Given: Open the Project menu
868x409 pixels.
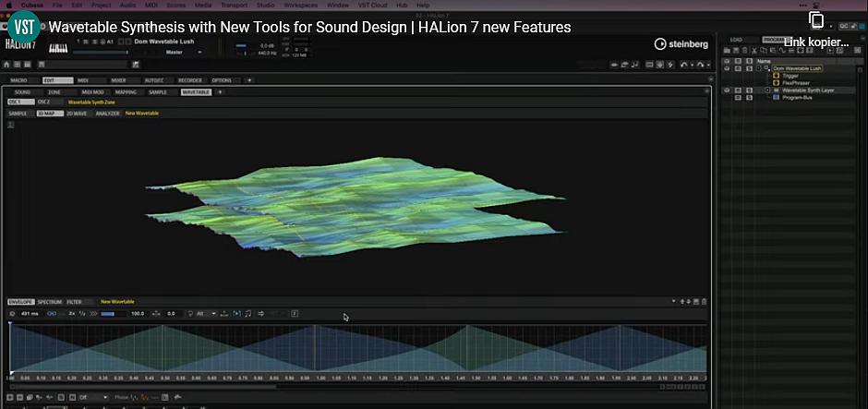Looking at the screenshot, I should pyautogui.click(x=101, y=5).
